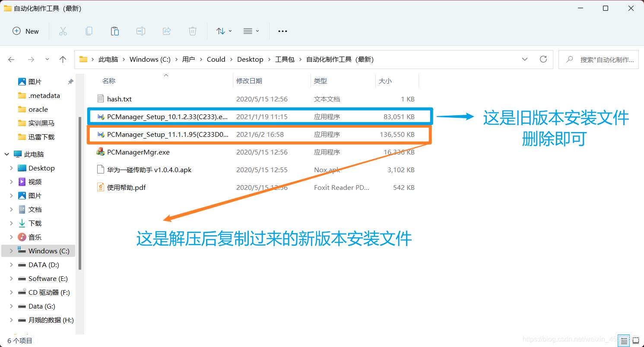Screen dimensions: 644x347
Task: Expand the Desktop tree node
Action: pyautogui.click(x=11, y=168)
